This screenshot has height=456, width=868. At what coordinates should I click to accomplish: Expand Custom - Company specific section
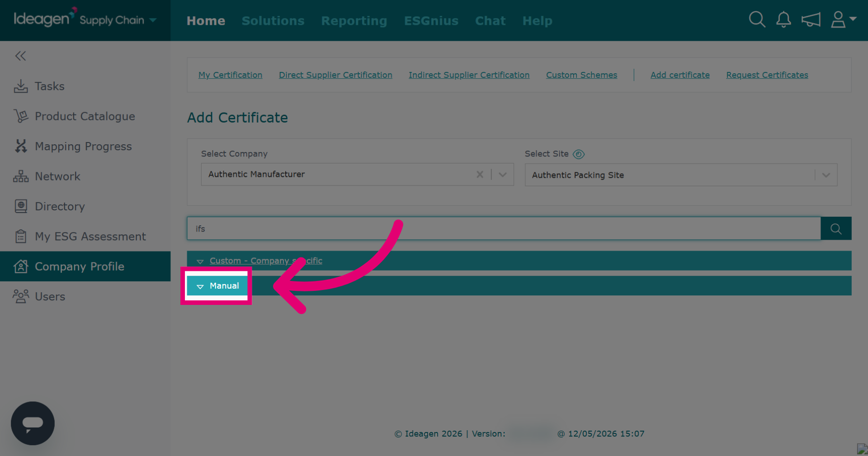(x=266, y=261)
